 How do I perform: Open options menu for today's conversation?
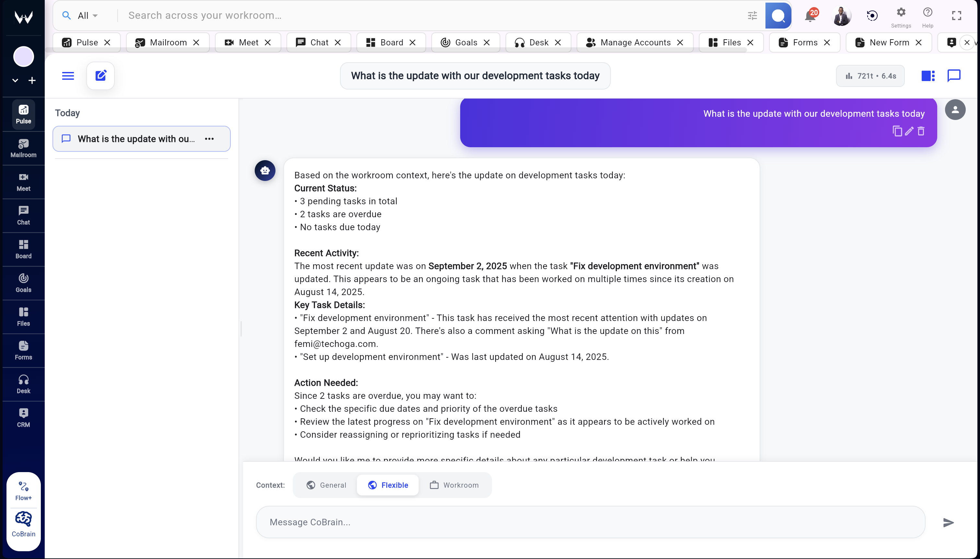click(x=209, y=138)
